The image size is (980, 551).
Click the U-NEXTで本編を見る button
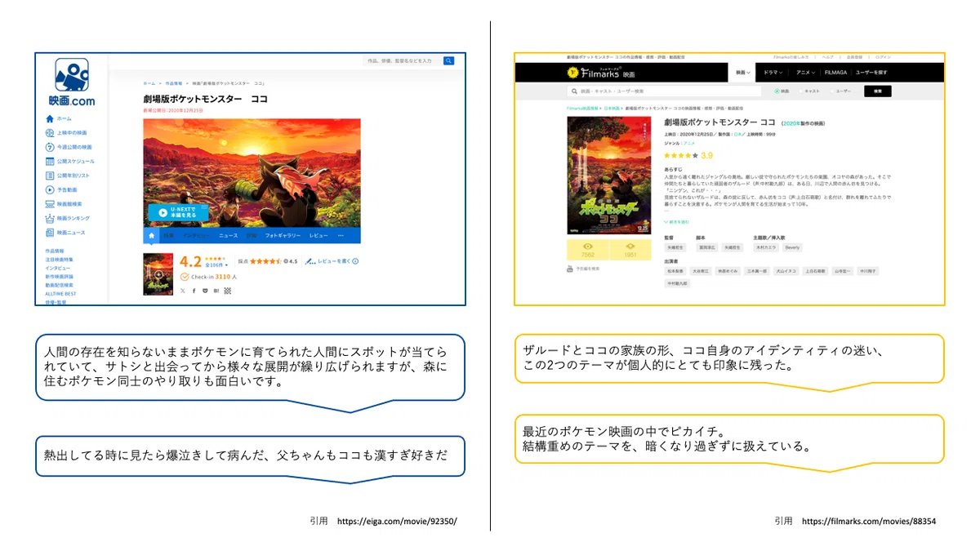(177, 212)
